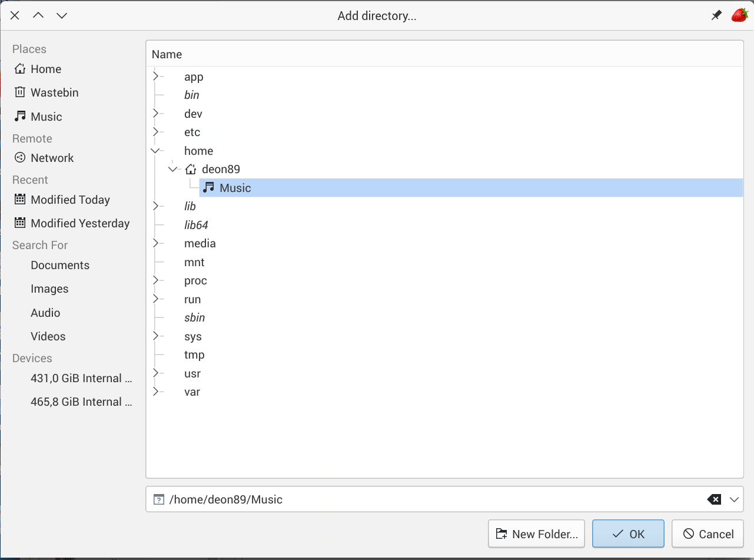Open the path history dropdown arrow

pos(734,499)
